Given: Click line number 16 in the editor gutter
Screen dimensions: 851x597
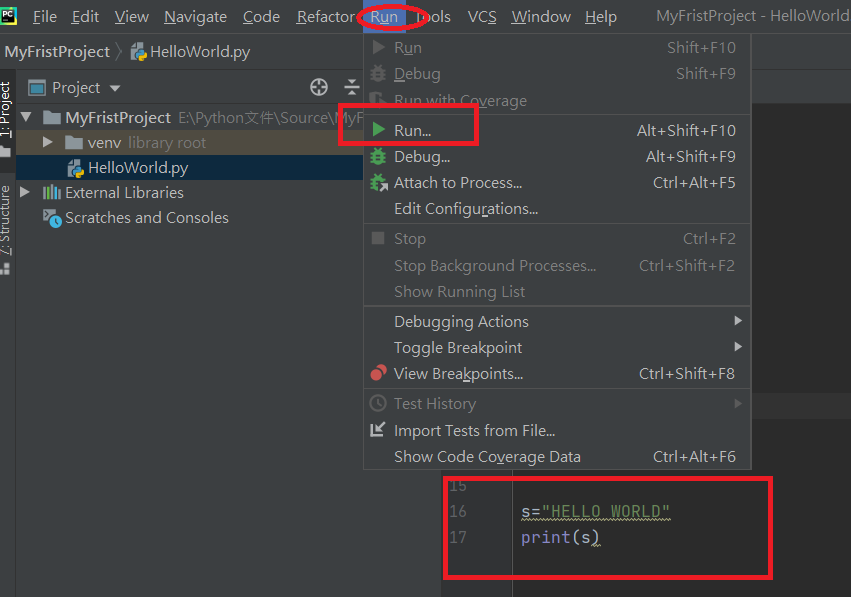Looking at the screenshot, I should pos(459,511).
